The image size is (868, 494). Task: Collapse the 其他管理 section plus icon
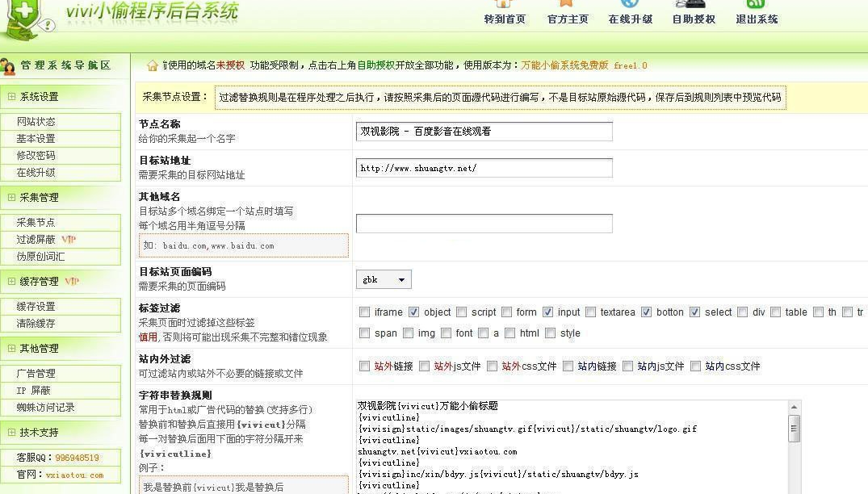11,348
